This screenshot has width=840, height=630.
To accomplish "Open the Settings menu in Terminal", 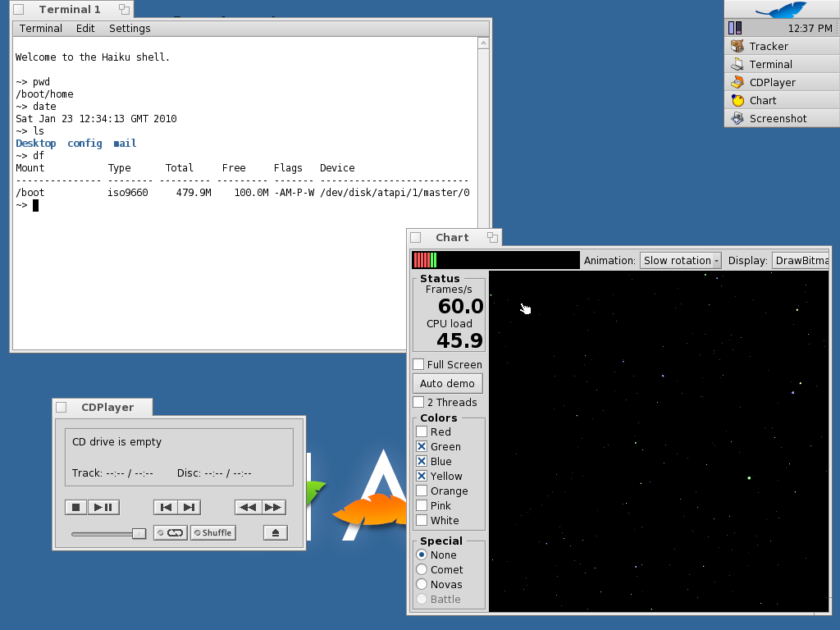I will click(x=130, y=29).
